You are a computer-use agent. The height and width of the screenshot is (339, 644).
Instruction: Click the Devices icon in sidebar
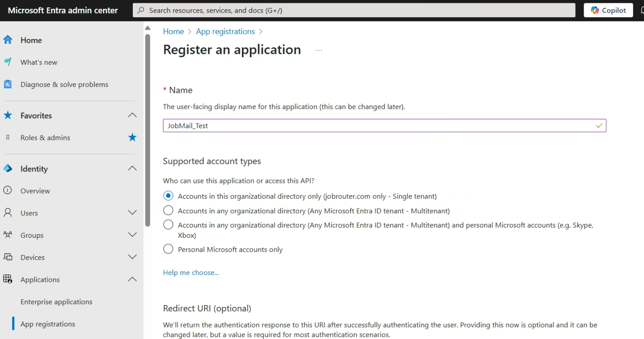click(x=8, y=257)
